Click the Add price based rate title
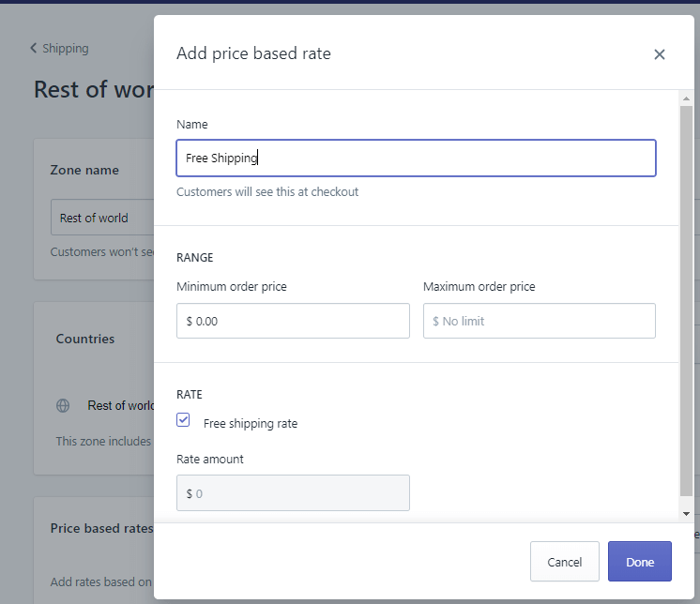700x604 pixels. coord(253,53)
